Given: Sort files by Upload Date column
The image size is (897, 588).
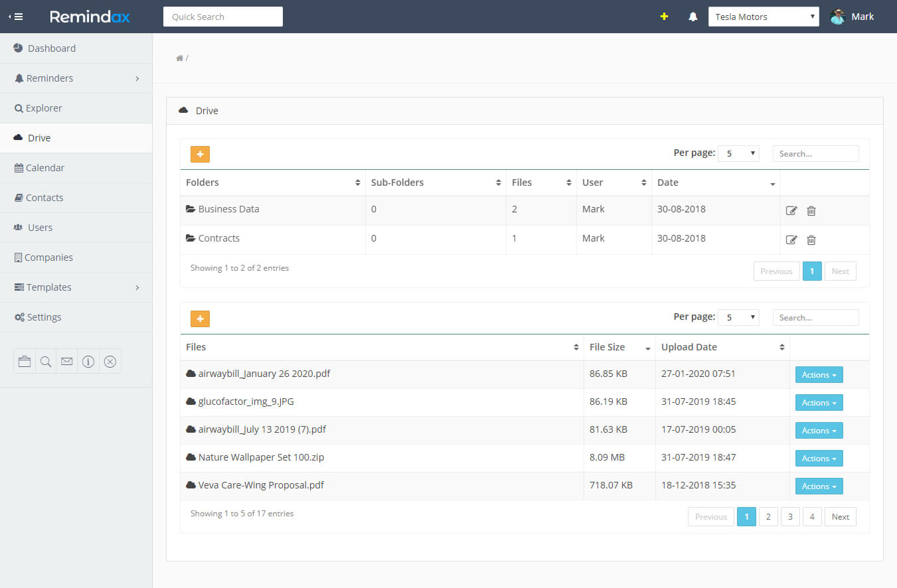Looking at the screenshot, I should click(723, 347).
